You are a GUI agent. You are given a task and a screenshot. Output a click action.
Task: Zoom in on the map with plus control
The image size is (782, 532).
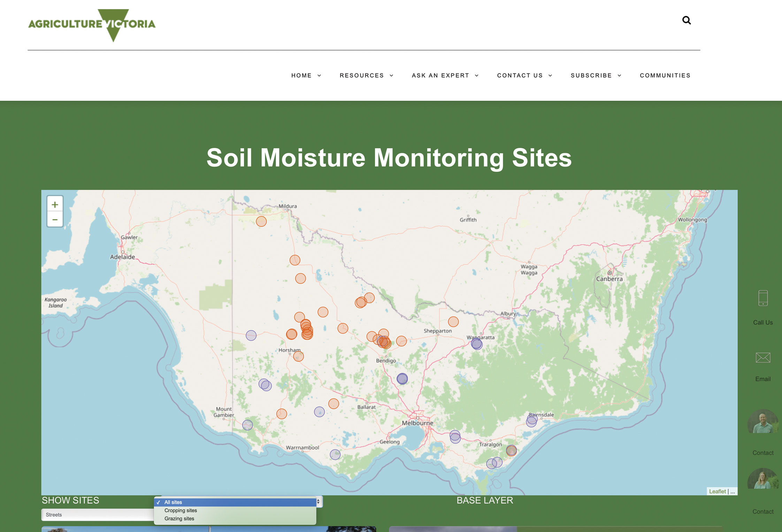tap(55, 204)
